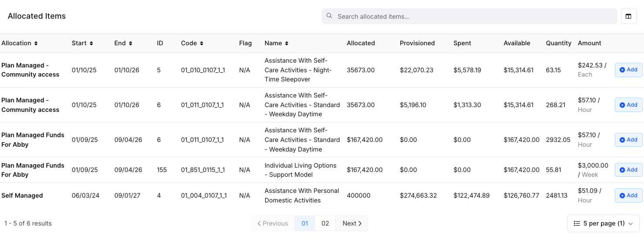Viewport: 644px width, 236px height.
Task: Go to the Next page
Action: click(352, 223)
